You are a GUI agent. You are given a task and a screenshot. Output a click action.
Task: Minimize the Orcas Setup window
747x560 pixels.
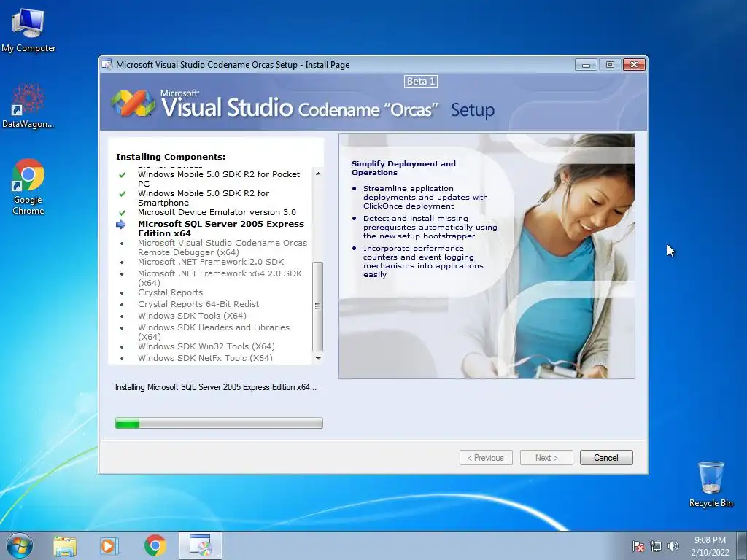[586, 65]
